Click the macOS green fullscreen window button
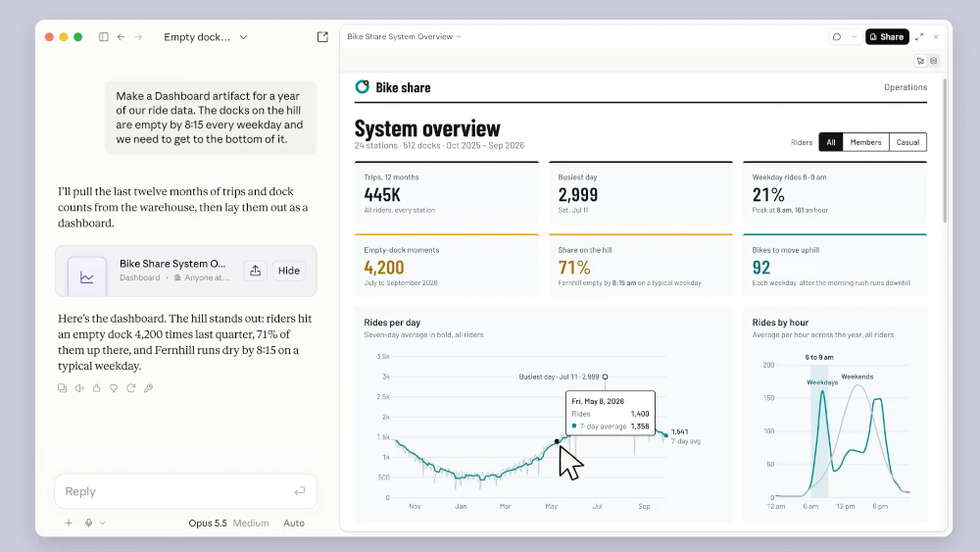The image size is (980, 552). [x=78, y=37]
